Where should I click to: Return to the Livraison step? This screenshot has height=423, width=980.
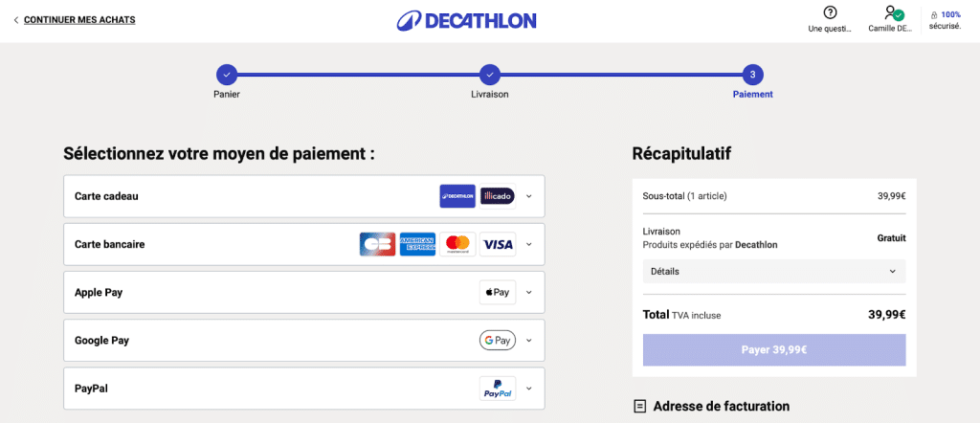[x=489, y=74]
